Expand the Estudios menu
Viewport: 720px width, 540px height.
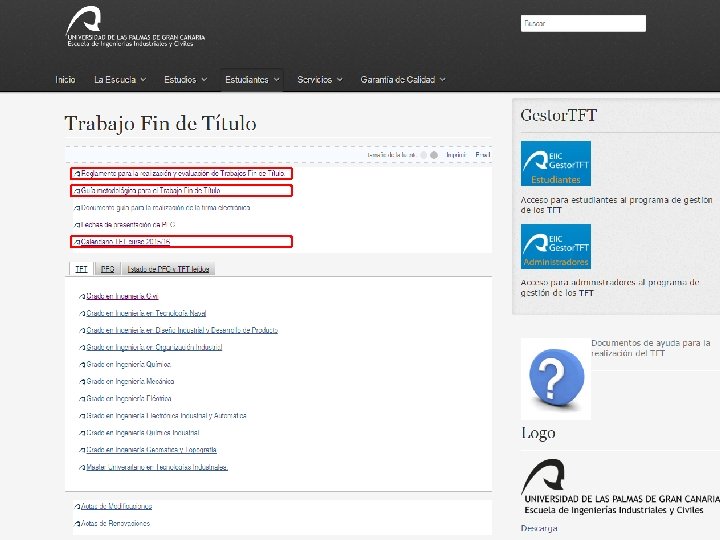(x=186, y=79)
